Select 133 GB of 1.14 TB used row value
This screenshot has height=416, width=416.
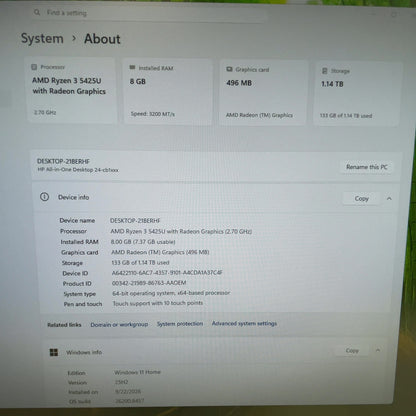point(140,263)
